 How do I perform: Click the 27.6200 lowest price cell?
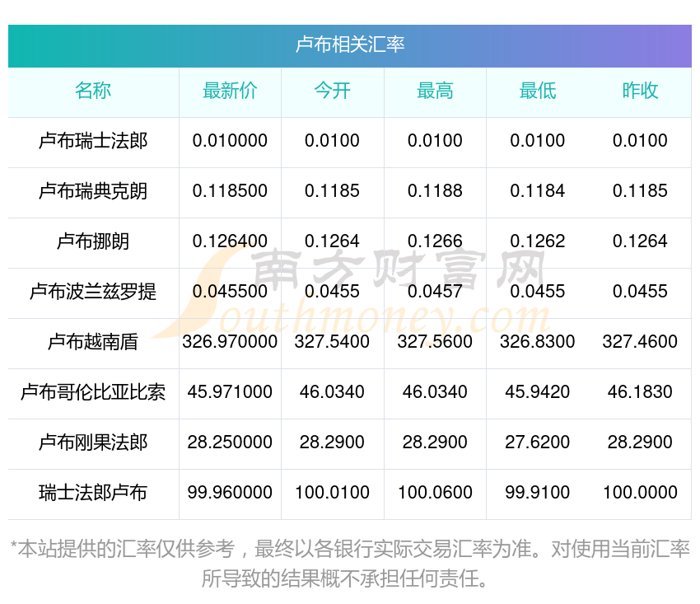[x=537, y=442]
